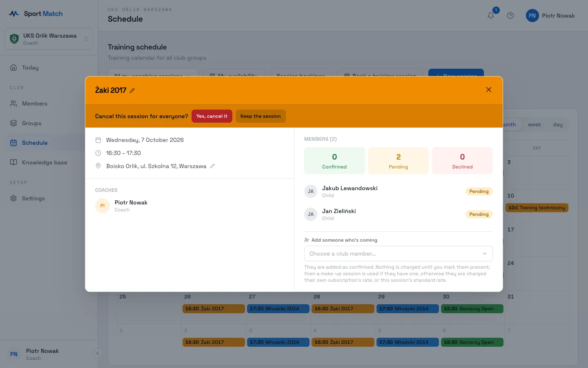Click the PN avatar in the top bar
Screen dimensions: 588x368
[532, 16]
